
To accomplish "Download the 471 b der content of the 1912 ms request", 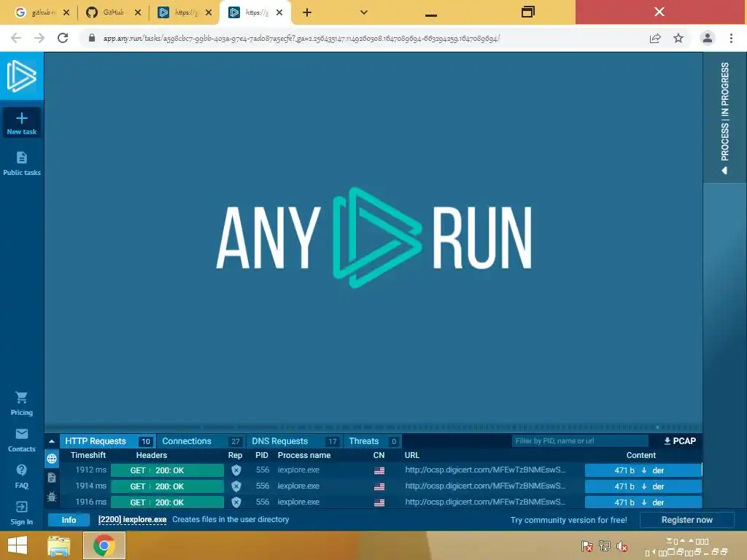I will pyautogui.click(x=643, y=470).
